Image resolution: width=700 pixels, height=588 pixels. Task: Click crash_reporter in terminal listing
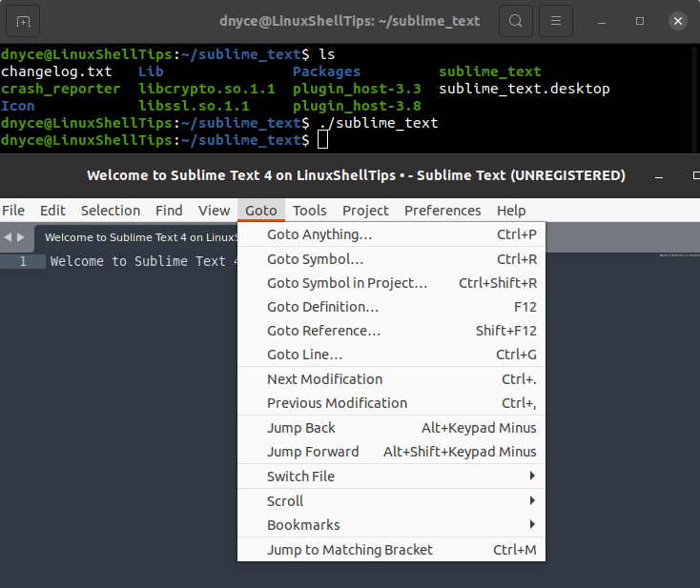tap(61, 89)
